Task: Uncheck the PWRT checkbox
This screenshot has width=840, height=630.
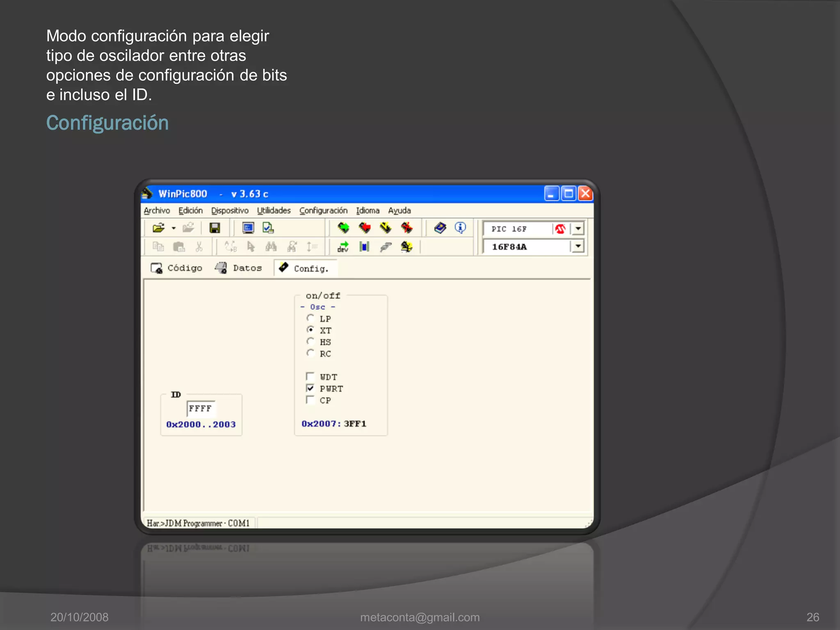Action: [310, 388]
